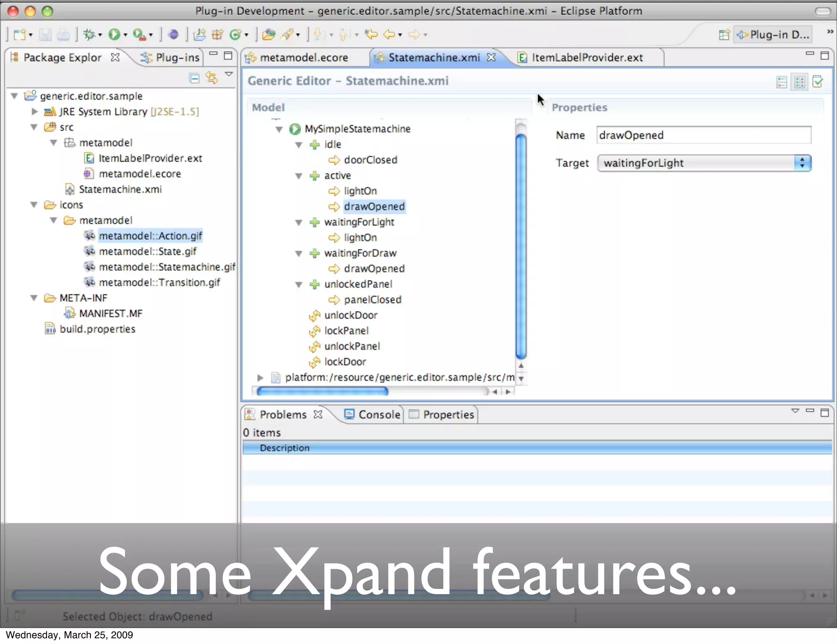
Task: Collapse the MySimpleStatemachine tree node
Action: click(x=279, y=130)
